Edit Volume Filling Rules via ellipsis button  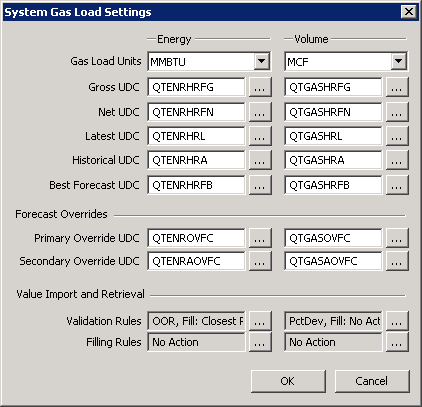click(x=397, y=342)
